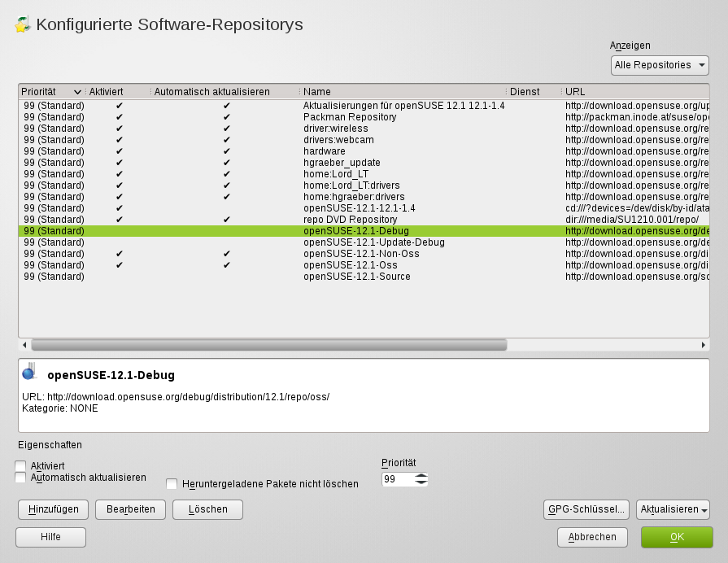This screenshot has width=728, height=563.
Task: Select the home:hgraeber:drivers repository row
Action: click(364, 197)
